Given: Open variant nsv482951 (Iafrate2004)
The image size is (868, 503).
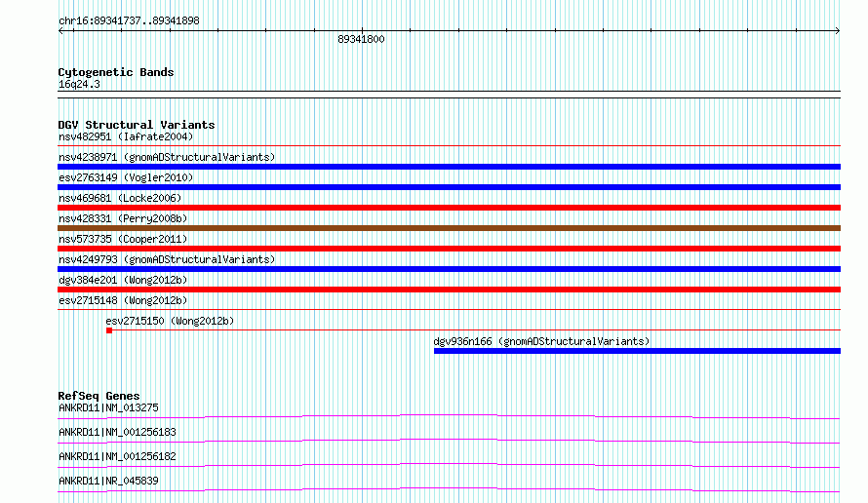Looking at the screenshot, I should pyautogui.click(x=126, y=136).
